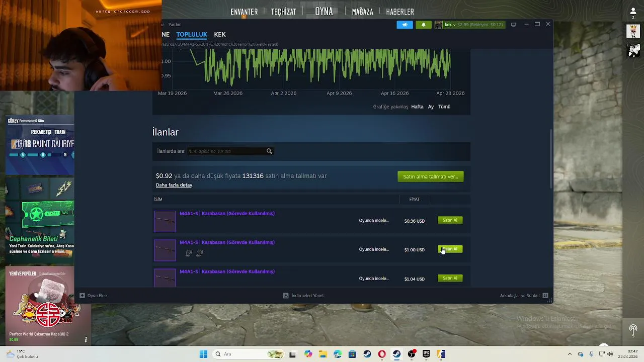
Task: Switch to the TOPLULUK tab
Action: pos(192,35)
